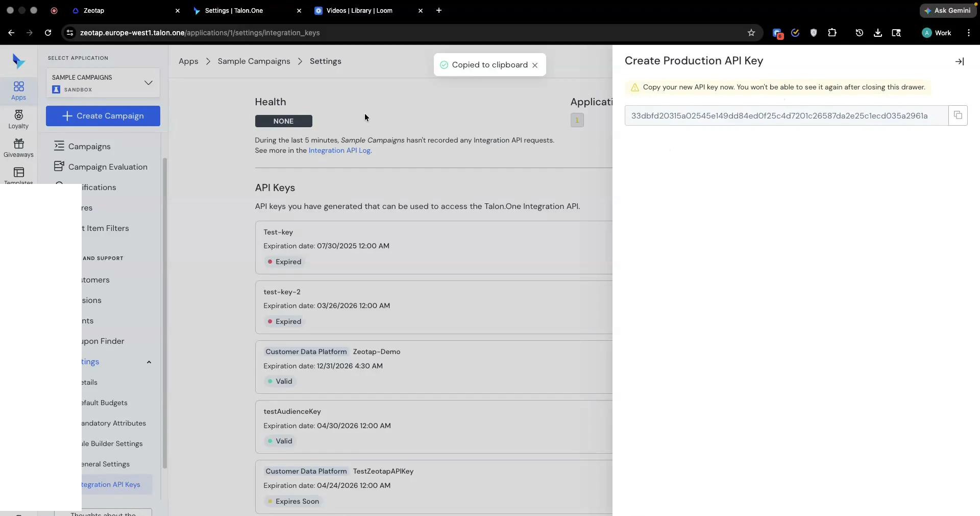Screen dimensions: 980x516
Task: Click the Applications count badge 1
Action: click(x=577, y=120)
